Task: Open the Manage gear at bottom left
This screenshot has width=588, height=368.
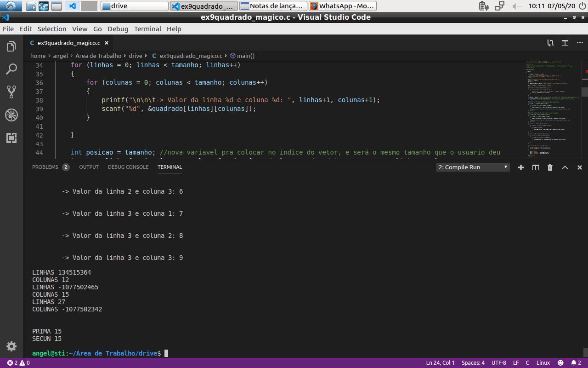Action: point(11,346)
